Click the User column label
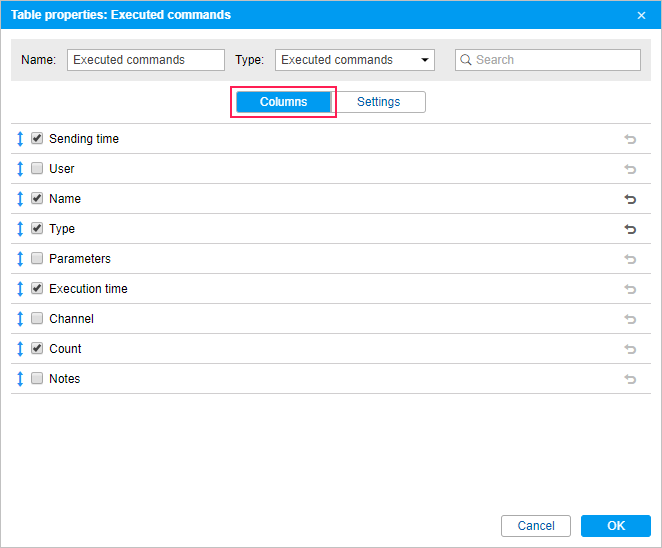662x548 pixels. coord(62,168)
